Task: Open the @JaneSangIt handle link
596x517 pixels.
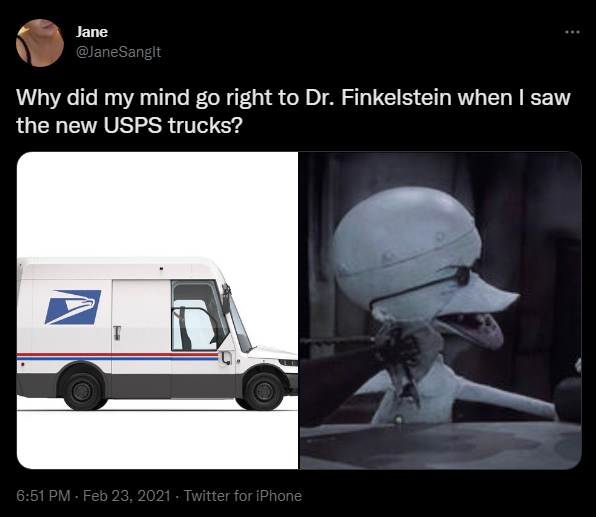Action: click(x=119, y=52)
